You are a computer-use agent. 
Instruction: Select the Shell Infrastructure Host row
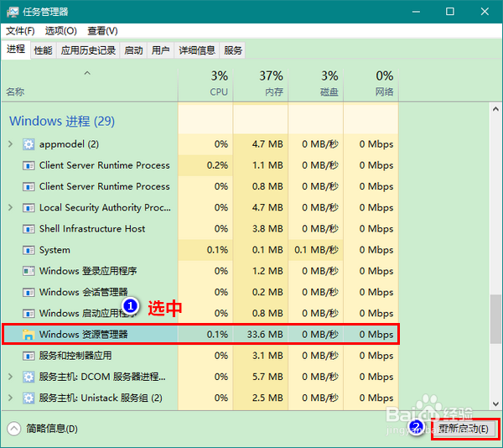pyautogui.click(x=200, y=229)
